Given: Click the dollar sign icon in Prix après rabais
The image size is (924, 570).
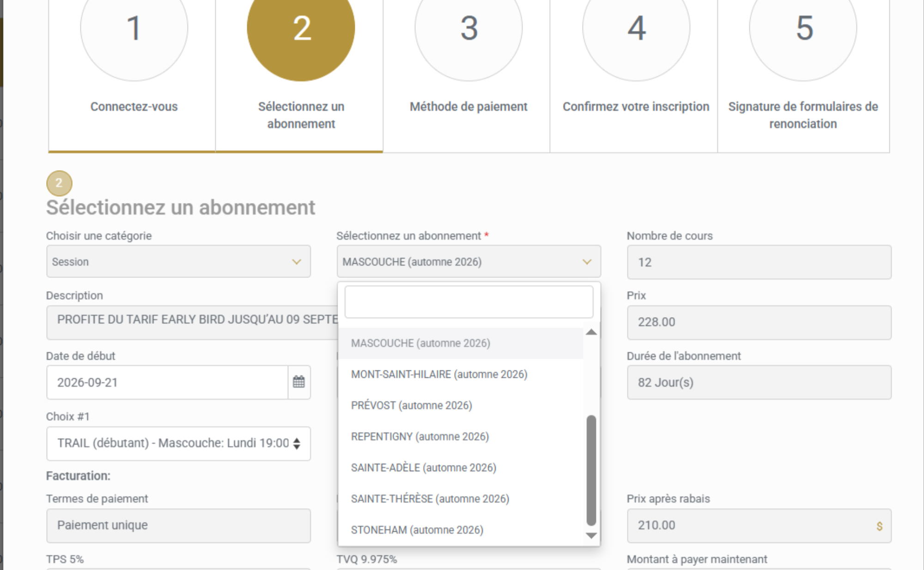Looking at the screenshot, I should (879, 526).
